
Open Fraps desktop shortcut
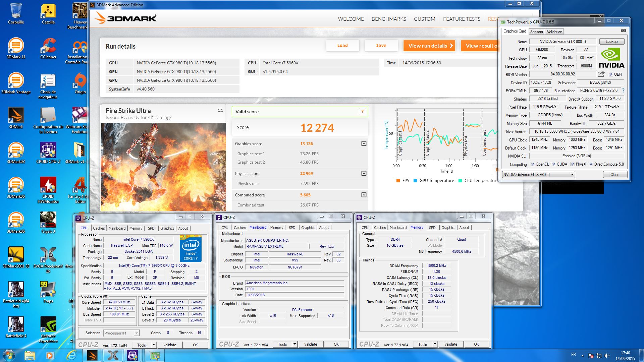48,292
